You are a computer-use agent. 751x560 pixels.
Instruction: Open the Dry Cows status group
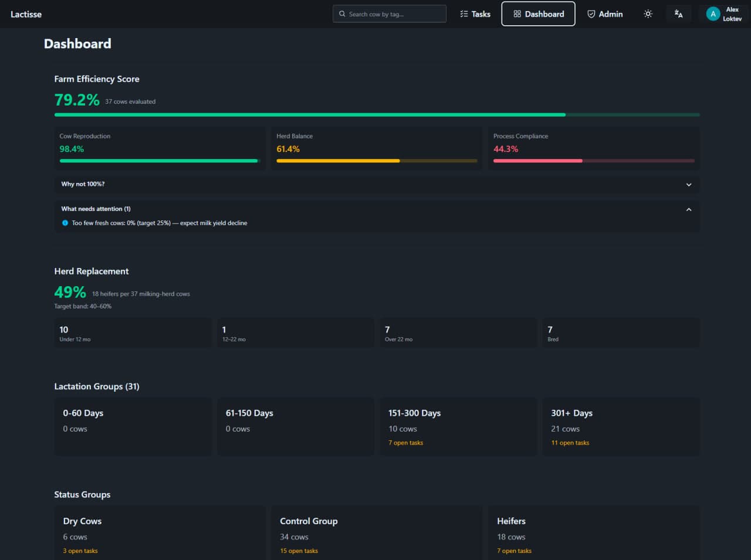[x=160, y=533]
